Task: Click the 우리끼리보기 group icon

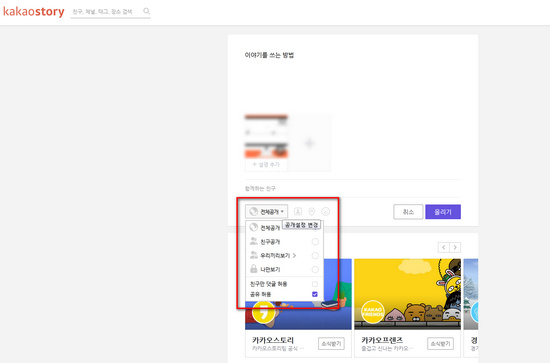Action: click(254, 255)
